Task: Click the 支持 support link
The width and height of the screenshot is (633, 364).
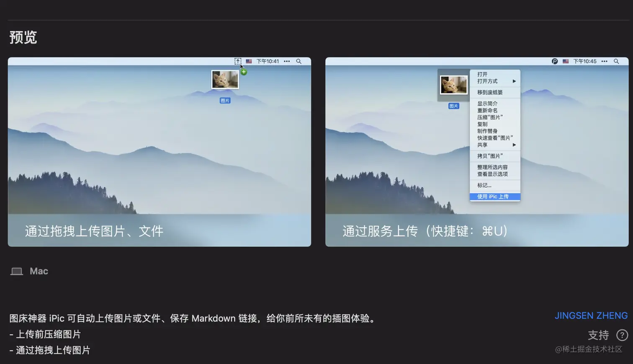Action: click(598, 335)
